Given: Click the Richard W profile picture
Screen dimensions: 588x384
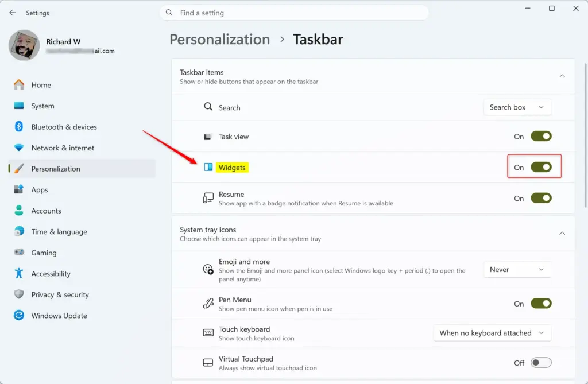Looking at the screenshot, I should click(24, 45).
